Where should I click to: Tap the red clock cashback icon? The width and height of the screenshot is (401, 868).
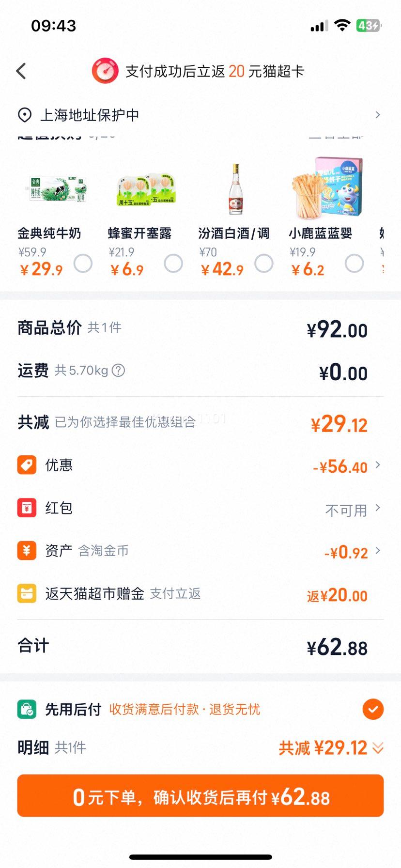tap(105, 71)
